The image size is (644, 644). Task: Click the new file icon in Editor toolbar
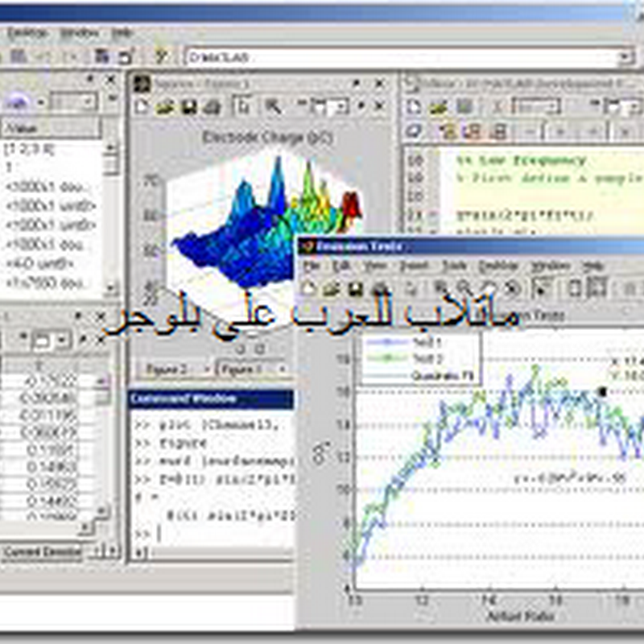tap(413, 107)
